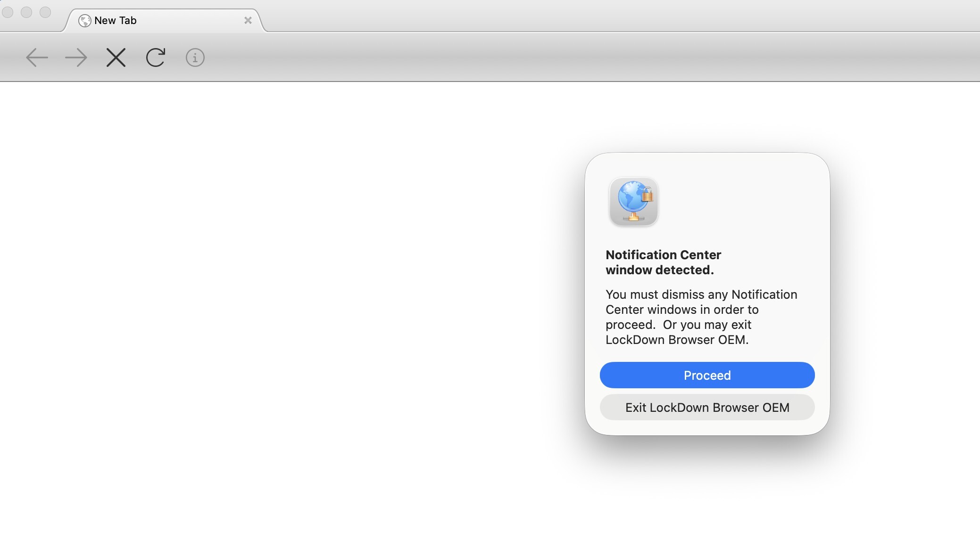This screenshot has width=980, height=540.
Task: Click the Notification Center window detected heading
Action: point(663,262)
